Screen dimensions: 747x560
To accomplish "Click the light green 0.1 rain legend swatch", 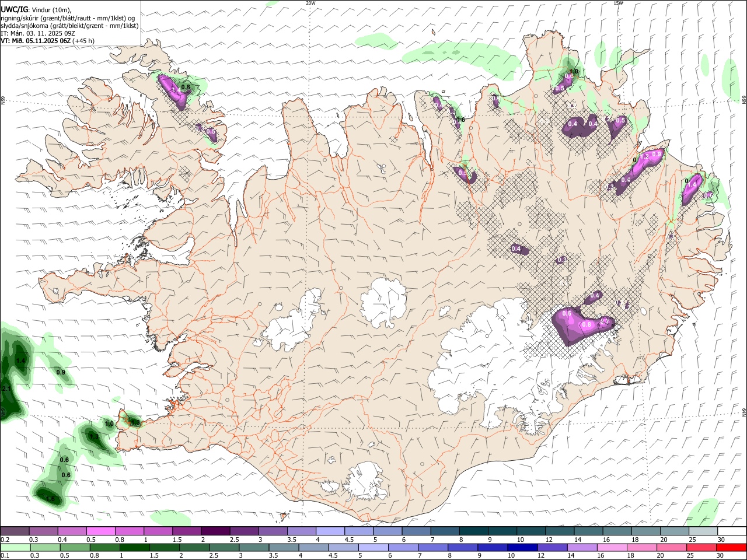I will coord(15,548).
